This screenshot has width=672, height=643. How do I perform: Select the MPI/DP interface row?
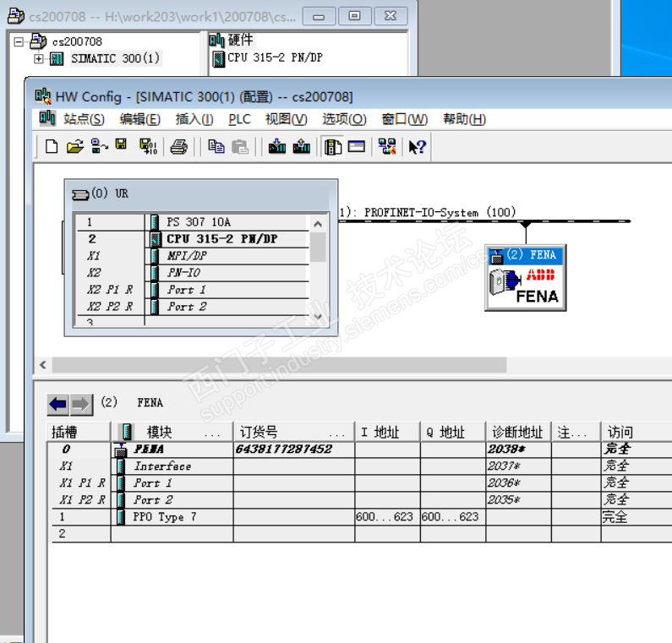tap(193, 256)
